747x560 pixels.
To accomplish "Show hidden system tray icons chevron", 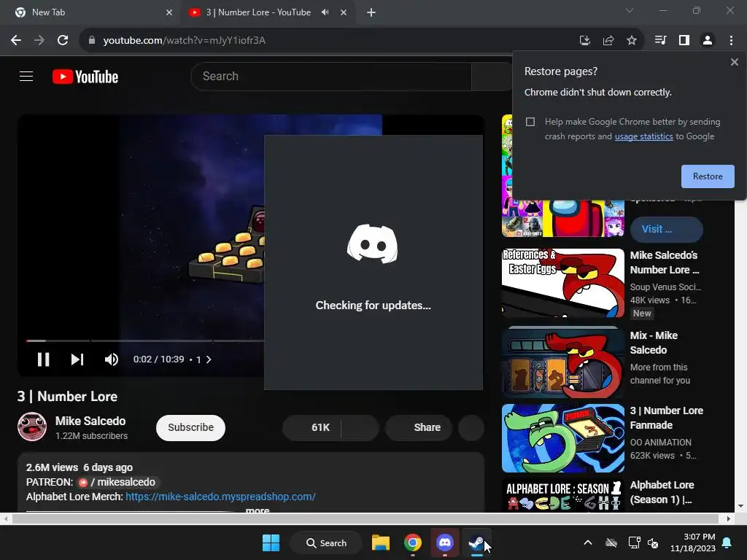I will click(x=588, y=542).
